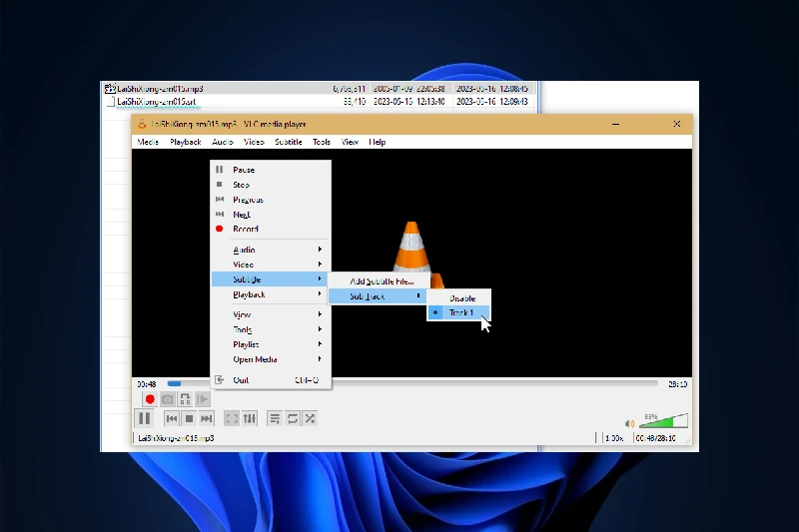Screen dimensions: 799x532
Task: Click the VLC cone icon in title bar
Action: coord(142,124)
